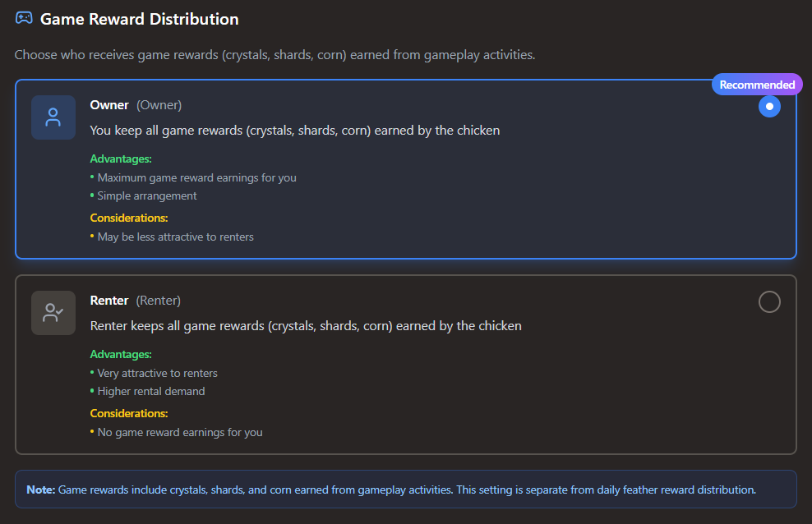The height and width of the screenshot is (524, 812).
Task: Click the blue Note box at bottom
Action: [406, 490]
